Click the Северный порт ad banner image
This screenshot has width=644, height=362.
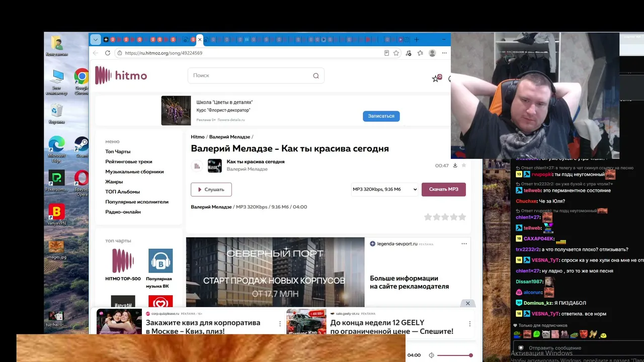(x=275, y=272)
